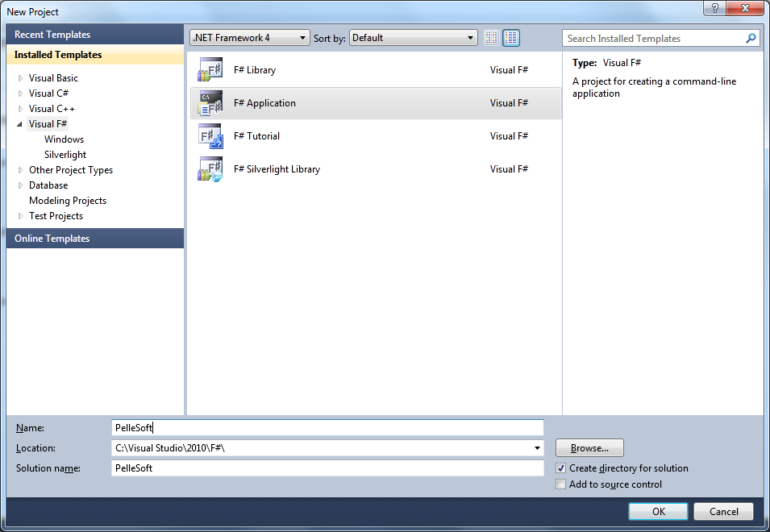
Task: Select the F# Tutorial template icon
Action: pos(210,136)
